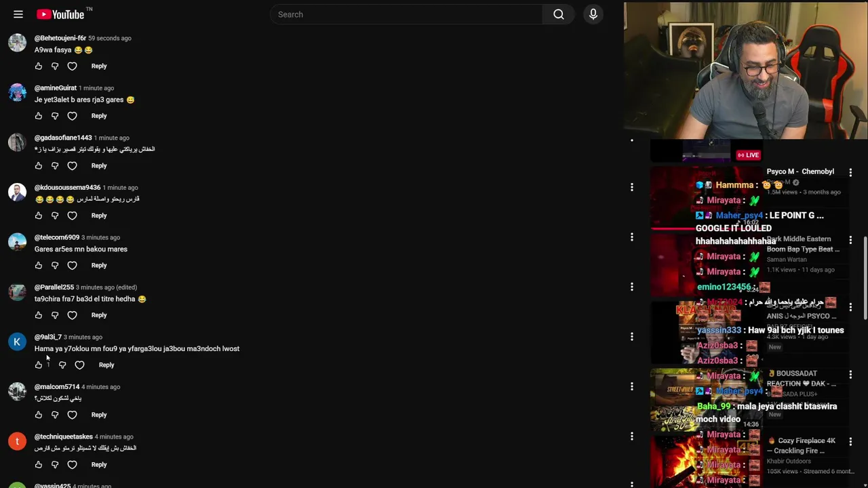Click the page scrollbar thumb on right edge
The width and height of the screenshot is (868, 488).
865,278
